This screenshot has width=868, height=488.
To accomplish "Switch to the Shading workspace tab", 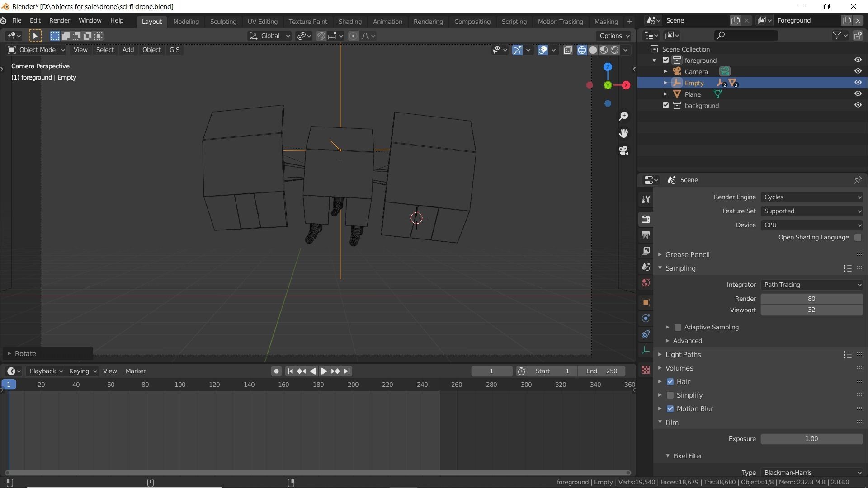I will point(349,22).
